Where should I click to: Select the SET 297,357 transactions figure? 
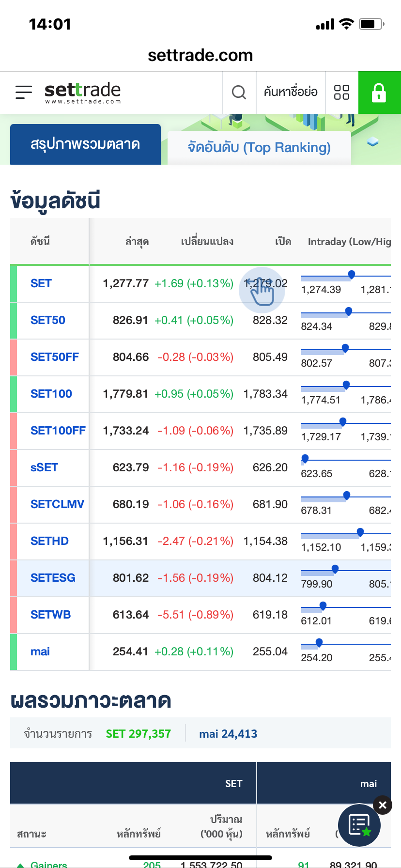click(139, 734)
